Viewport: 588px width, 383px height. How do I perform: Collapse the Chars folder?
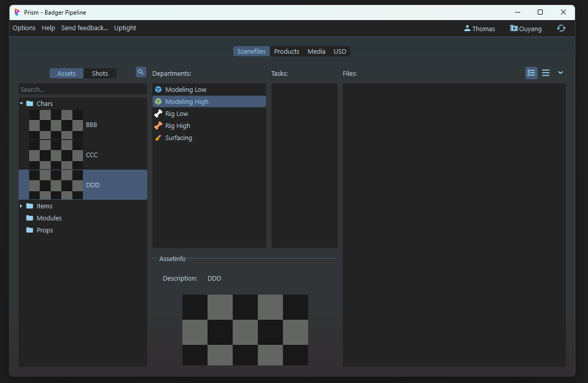click(x=22, y=103)
